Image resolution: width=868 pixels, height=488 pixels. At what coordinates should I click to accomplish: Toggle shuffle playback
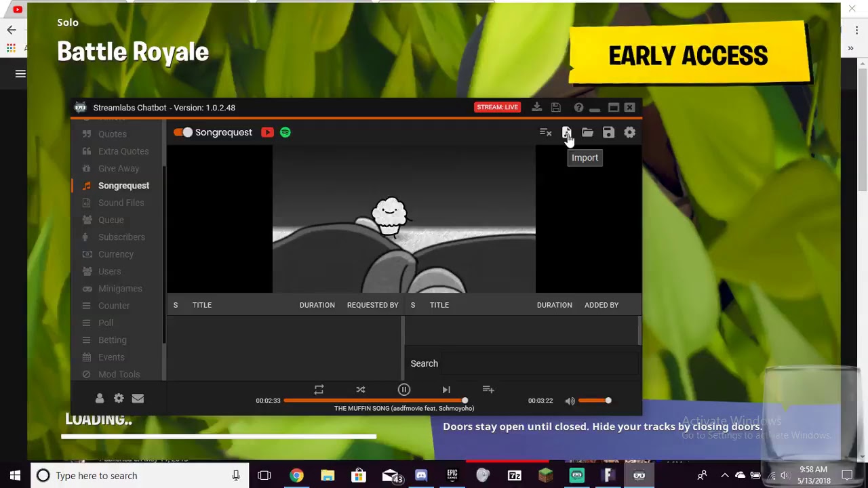point(361,390)
